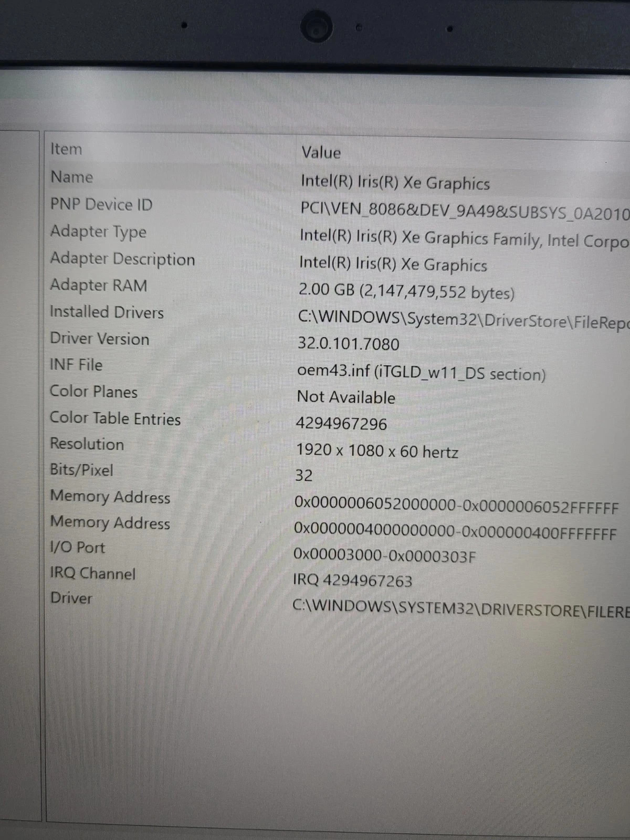Click memory address 0x0000006052000000 range

click(456, 506)
